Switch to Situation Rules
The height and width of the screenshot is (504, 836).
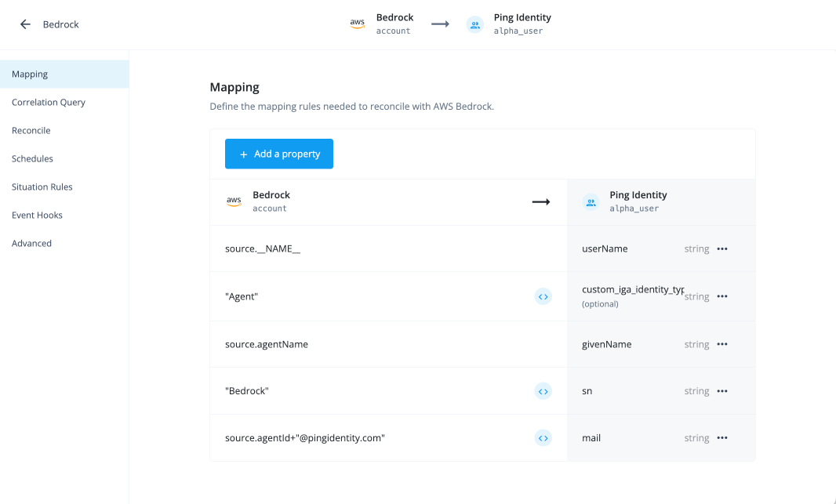[64, 187]
